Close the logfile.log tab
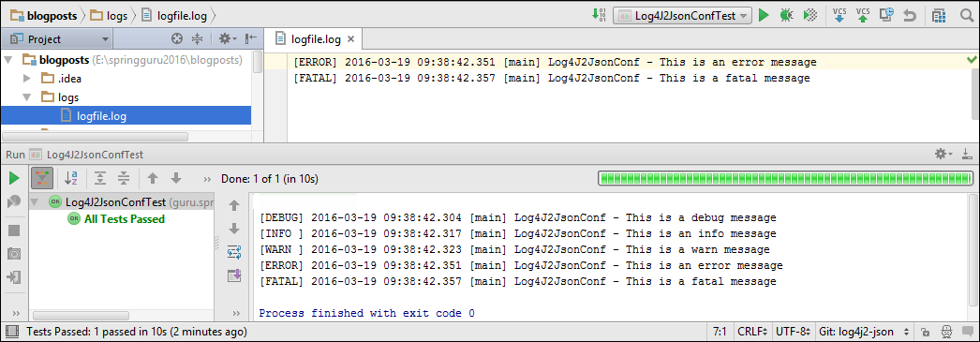 pyautogui.click(x=351, y=39)
